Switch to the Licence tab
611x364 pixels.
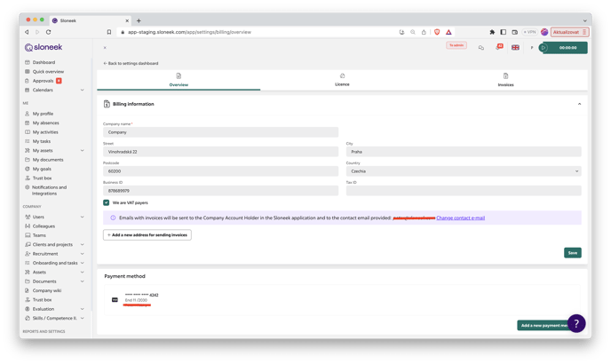[342, 80]
